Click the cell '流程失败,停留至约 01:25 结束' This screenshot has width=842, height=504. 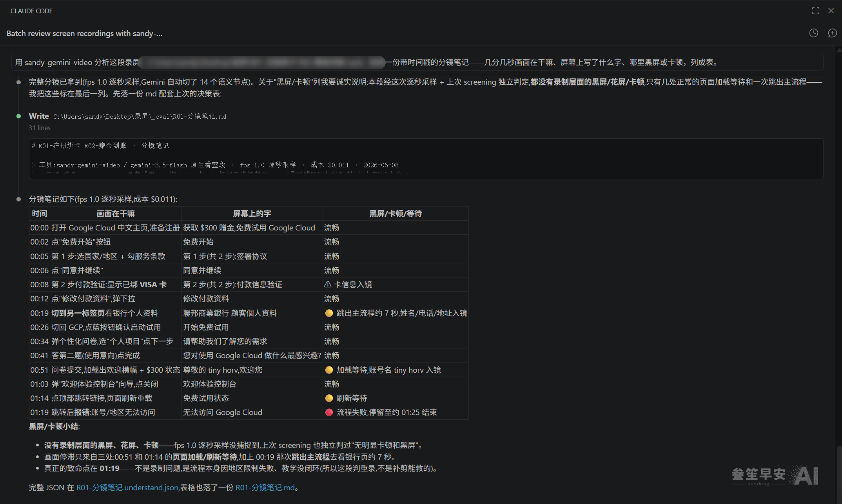396,412
